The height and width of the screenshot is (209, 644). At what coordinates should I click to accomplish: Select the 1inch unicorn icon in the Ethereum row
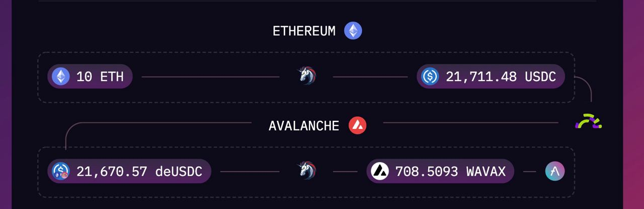coord(306,77)
